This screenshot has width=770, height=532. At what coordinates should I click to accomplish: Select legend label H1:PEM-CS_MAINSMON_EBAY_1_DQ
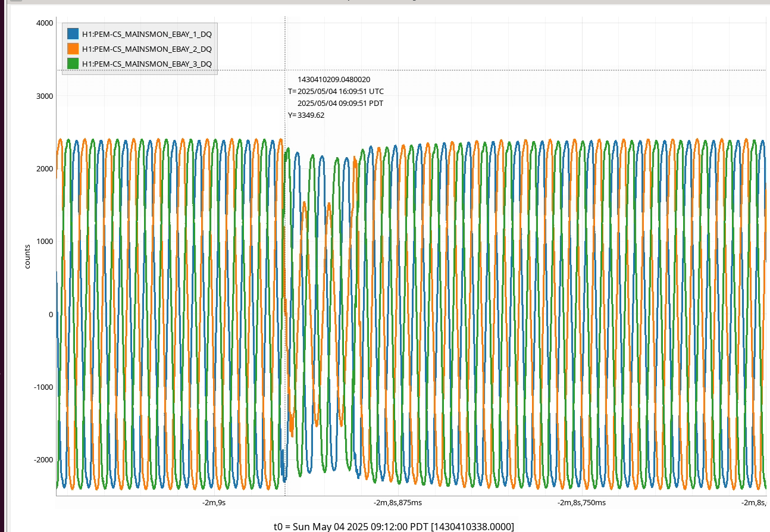(147, 34)
